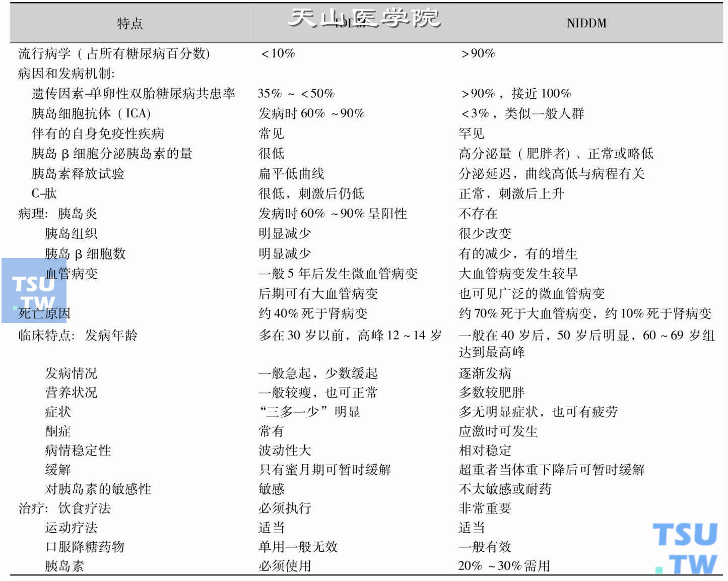Viewport: 728px width, 581px height.
Task: Select the "病理: 胰岛炎" row label
Action: (57, 214)
